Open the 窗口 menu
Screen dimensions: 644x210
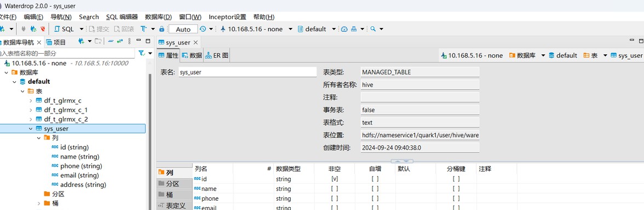point(190,17)
